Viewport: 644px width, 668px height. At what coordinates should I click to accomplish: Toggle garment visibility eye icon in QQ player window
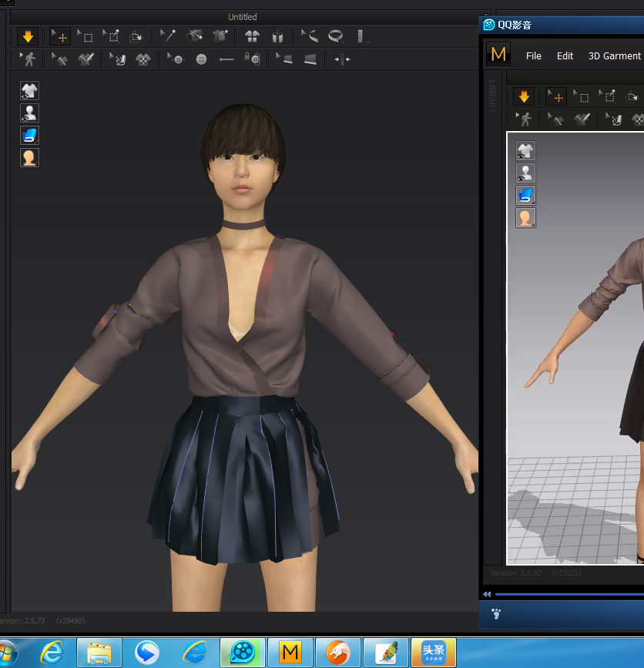(525, 151)
